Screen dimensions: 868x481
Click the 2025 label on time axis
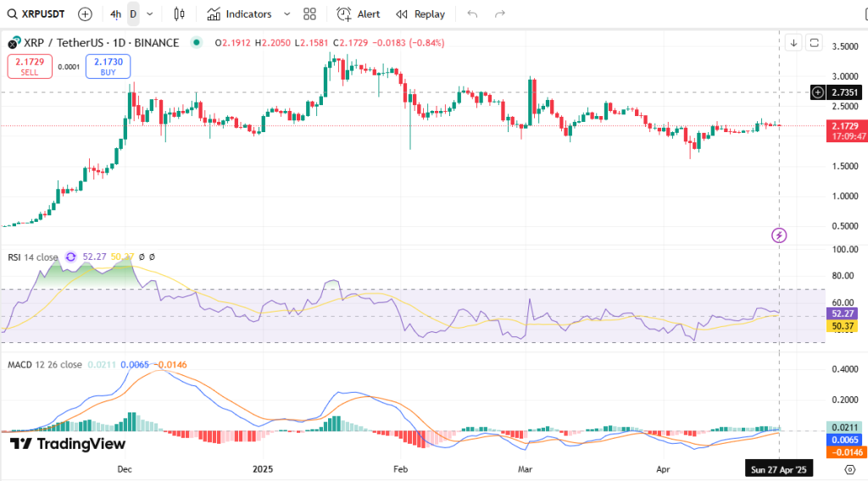[263, 469]
